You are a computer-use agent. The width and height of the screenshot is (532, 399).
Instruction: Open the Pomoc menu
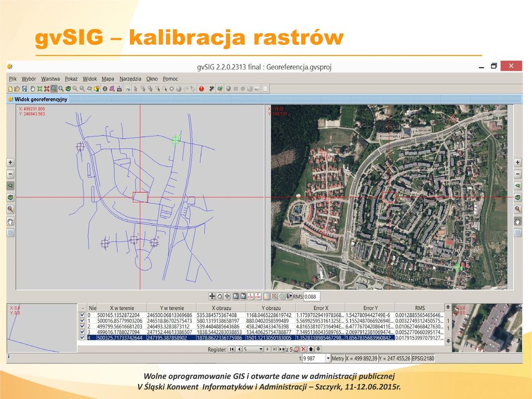170,79
